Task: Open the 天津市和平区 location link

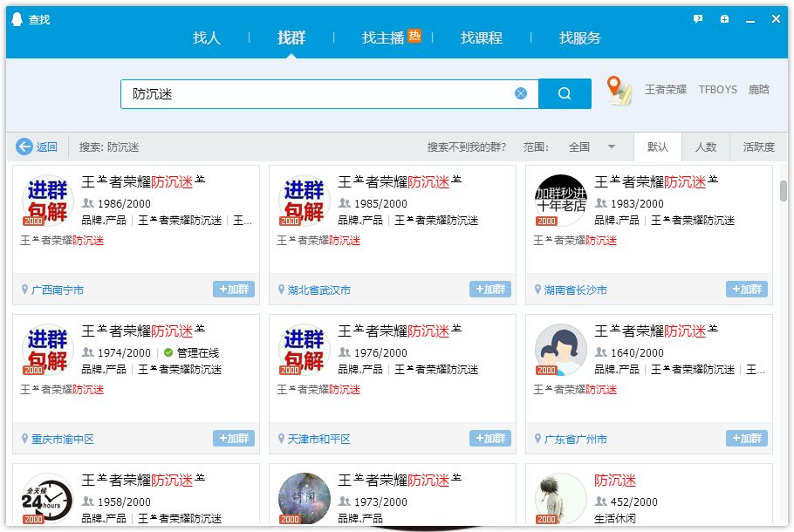Action: pyautogui.click(x=319, y=440)
